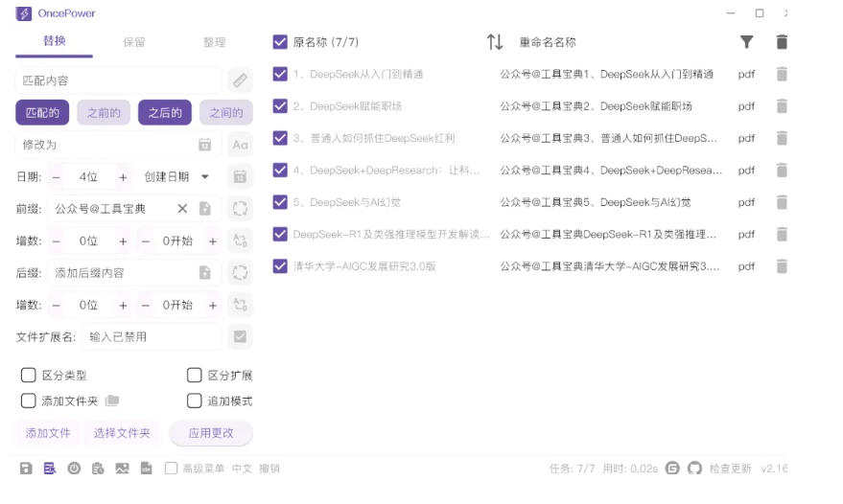
Task: Click the 应用更改 button
Action: [x=211, y=432]
